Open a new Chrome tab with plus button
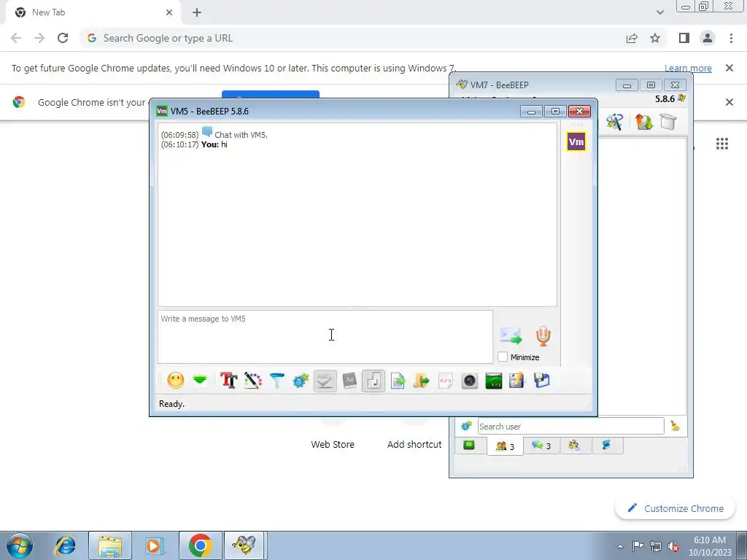Viewport: 747px width, 560px height. point(197,12)
